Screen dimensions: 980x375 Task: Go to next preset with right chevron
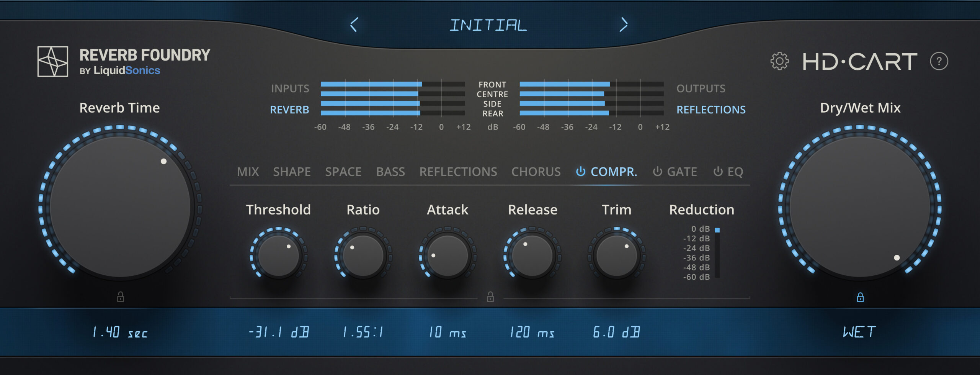coord(624,25)
